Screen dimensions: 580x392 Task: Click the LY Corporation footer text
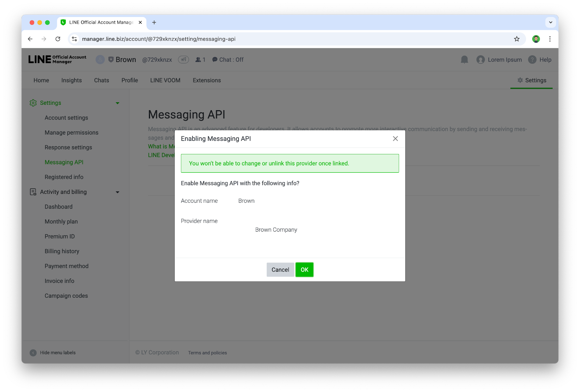click(x=157, y=352)
